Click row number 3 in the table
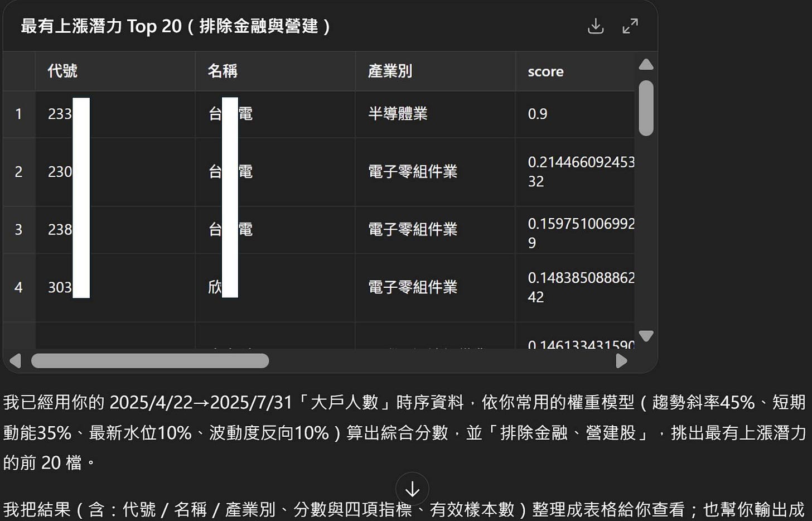The image size is (812, 521). click(x=19, y=230)
